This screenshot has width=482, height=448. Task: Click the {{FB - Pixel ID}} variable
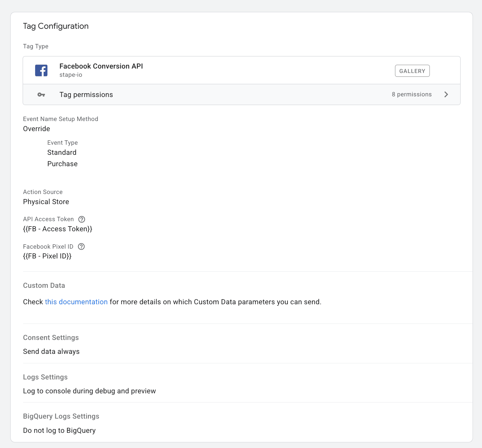click(47, 256)
